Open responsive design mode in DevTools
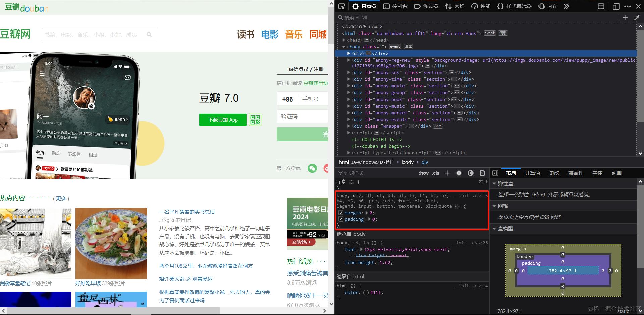The width and height of the screenshot is (644, 315). click(x=616, y=6)
